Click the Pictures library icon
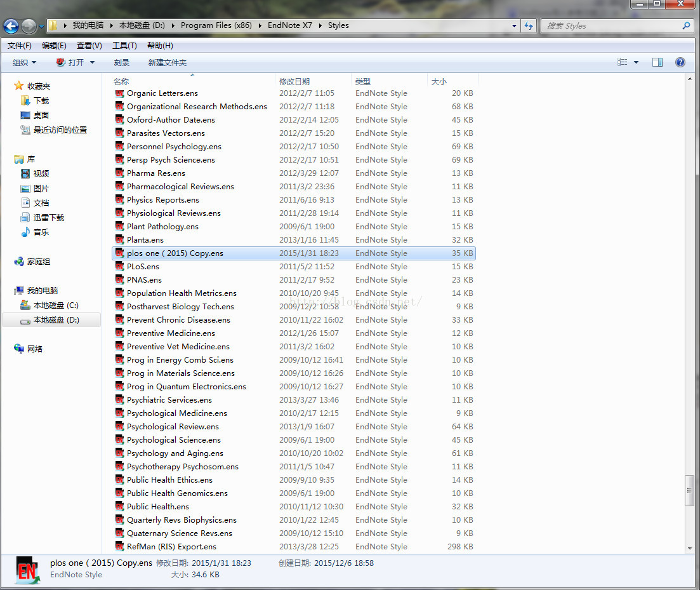 pos(25,189)
